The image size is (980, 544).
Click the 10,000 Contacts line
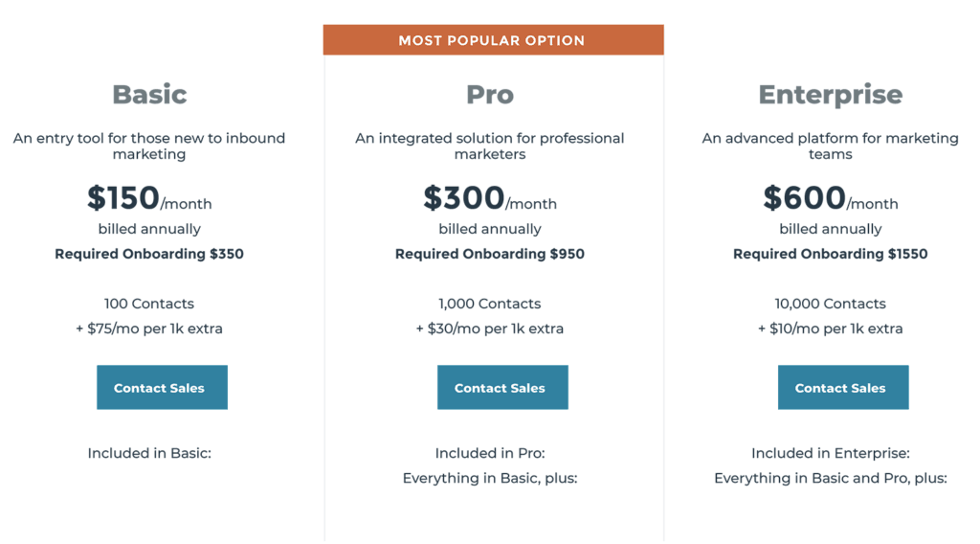[x=830, y=304]
